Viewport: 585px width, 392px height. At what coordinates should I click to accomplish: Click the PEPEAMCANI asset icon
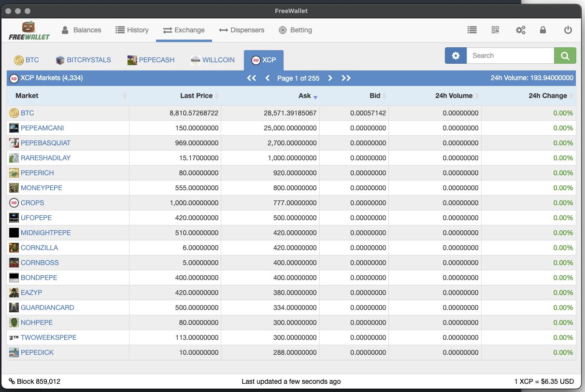click(14, 128)
